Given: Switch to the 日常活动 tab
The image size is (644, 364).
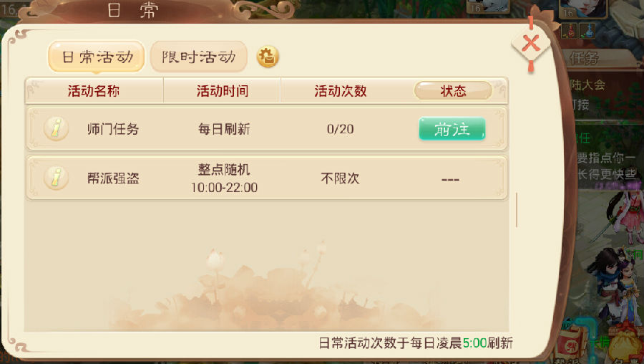Looking at the screenshot, I should pos(97,57).
